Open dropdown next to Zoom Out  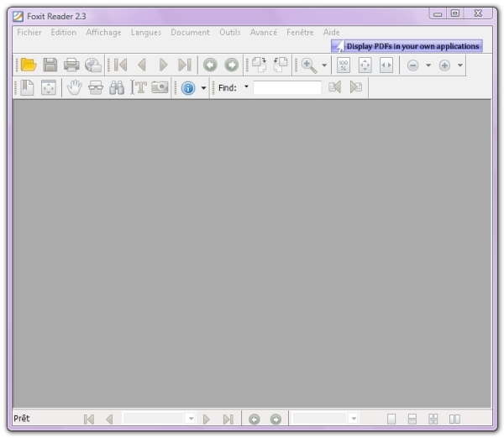pos(428,65)
